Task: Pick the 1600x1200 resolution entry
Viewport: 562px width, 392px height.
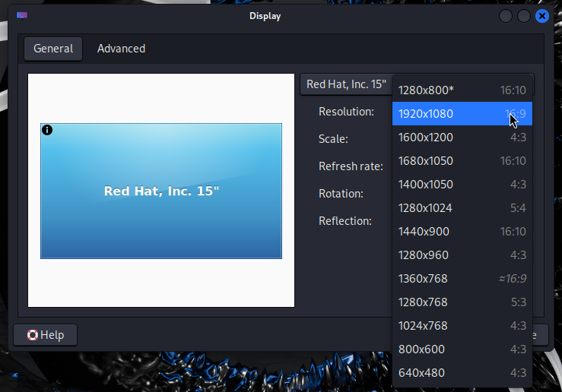Action: pyautogui.click(x=462, y=138)
